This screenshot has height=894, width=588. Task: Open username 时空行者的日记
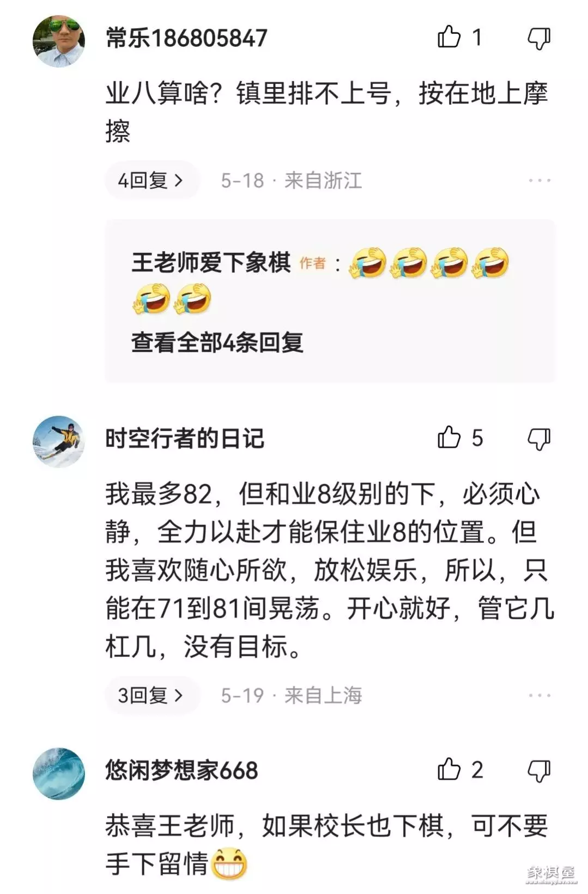[x=185, y=438]
